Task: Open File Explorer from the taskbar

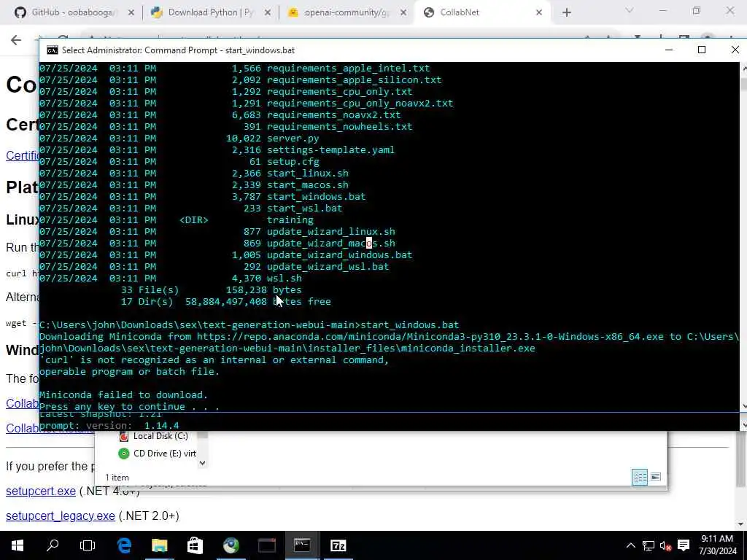Action: click(160, 545)
